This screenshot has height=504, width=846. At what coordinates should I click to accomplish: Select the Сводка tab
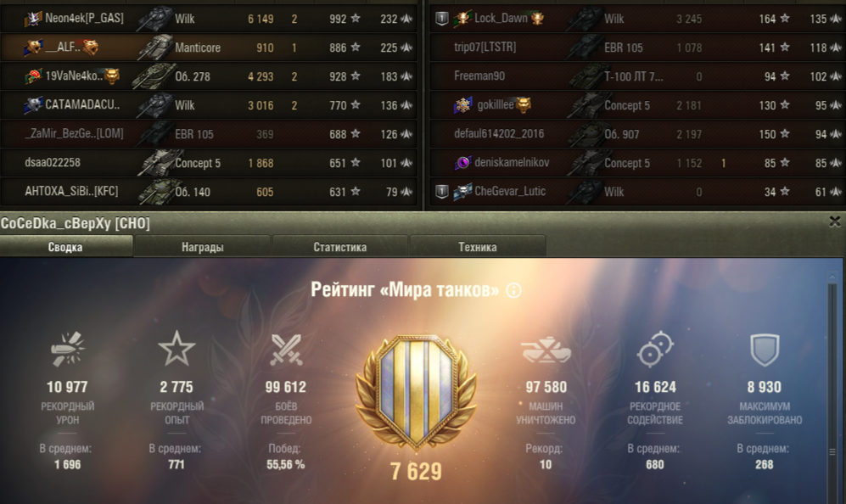click(65, 247)
